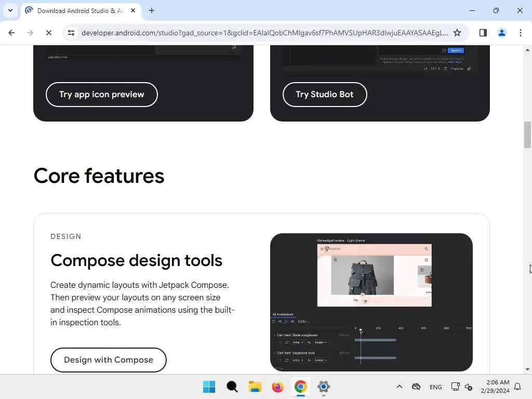Click Try Studio Bot button
532x399 pixels.
click(x=325, y=95)
